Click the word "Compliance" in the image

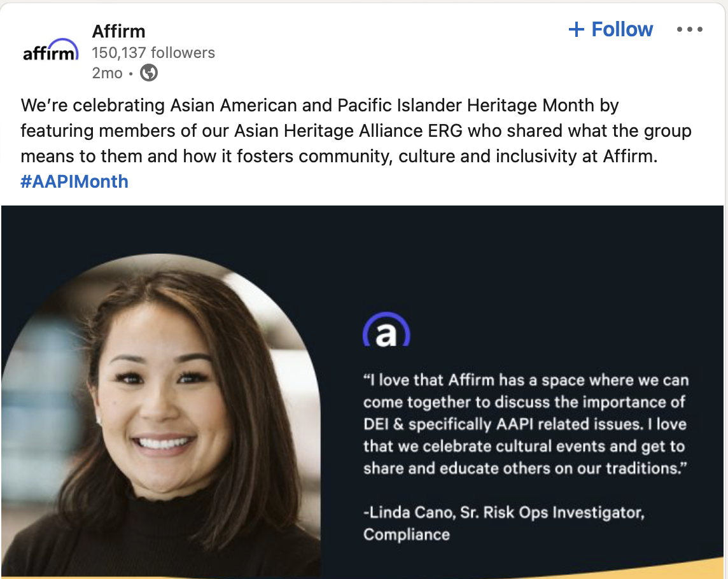[407, 534]
